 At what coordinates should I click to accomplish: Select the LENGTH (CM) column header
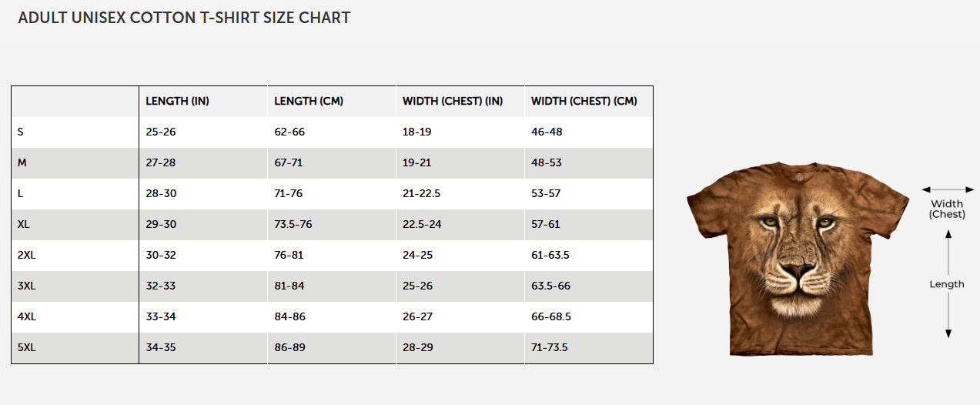pyautogui.click(x=309, y=101)
